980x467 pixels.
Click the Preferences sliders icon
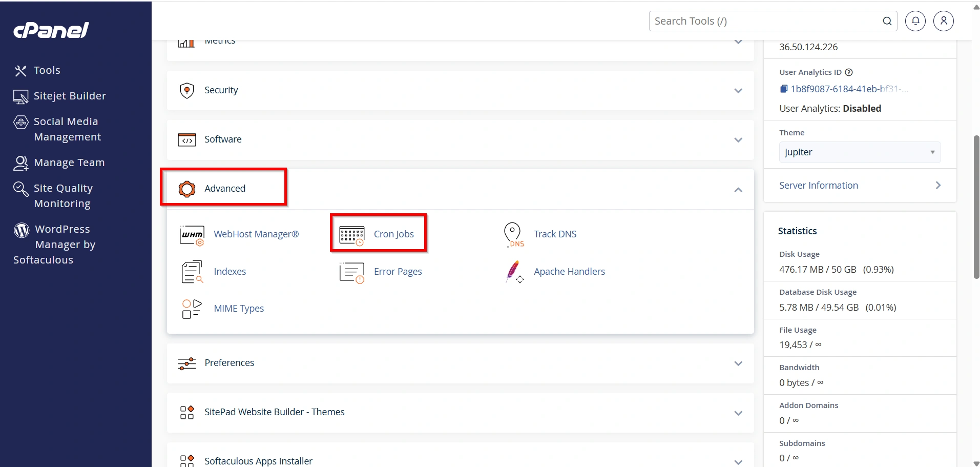click(x=187, y=363)
